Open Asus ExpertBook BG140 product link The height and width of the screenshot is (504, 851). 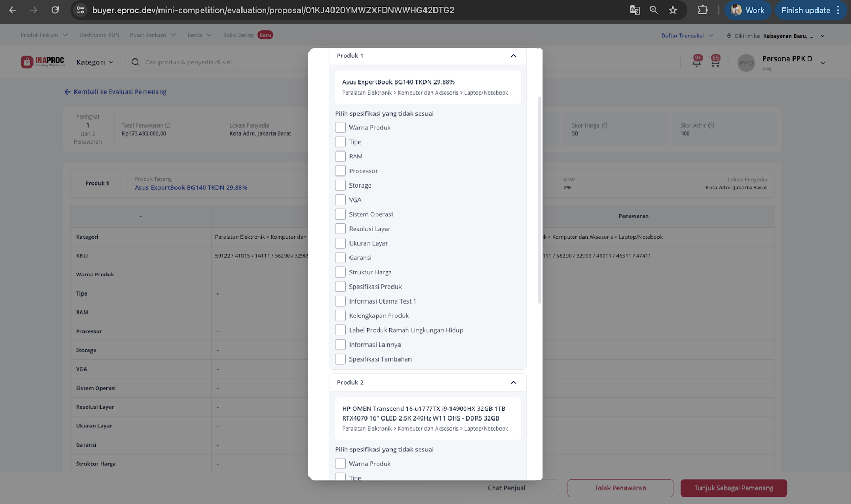coord(191,188)
